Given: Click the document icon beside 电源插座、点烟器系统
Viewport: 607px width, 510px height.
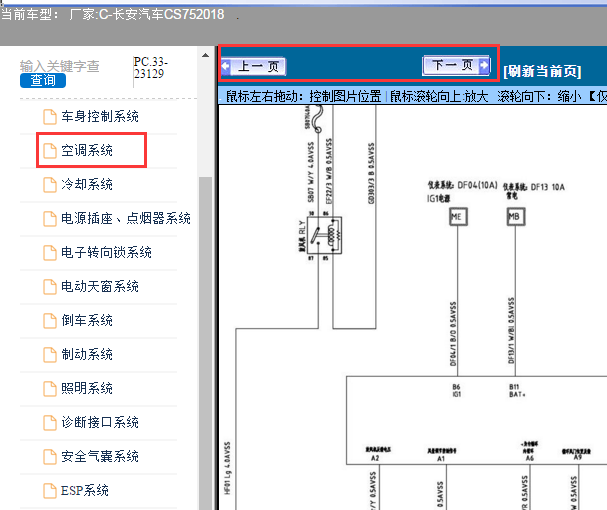Looking at the screenshot, I should click(50, 219).
